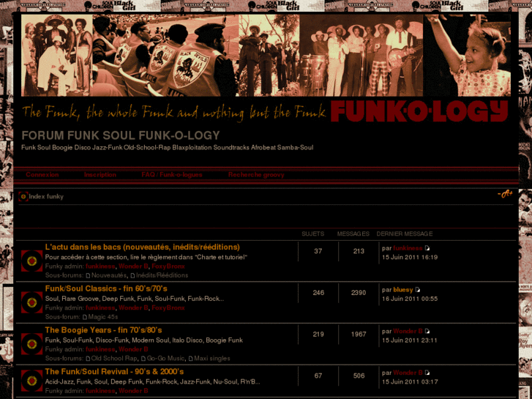Open the Connexion login link
Viewport: 532px width, 399px height.
tap(42, 175)
